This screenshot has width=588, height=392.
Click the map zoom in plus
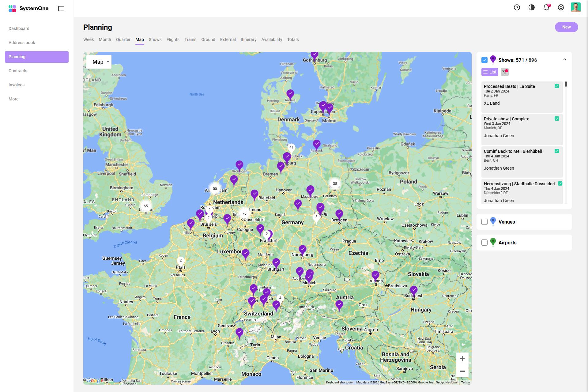click(462, 359)
